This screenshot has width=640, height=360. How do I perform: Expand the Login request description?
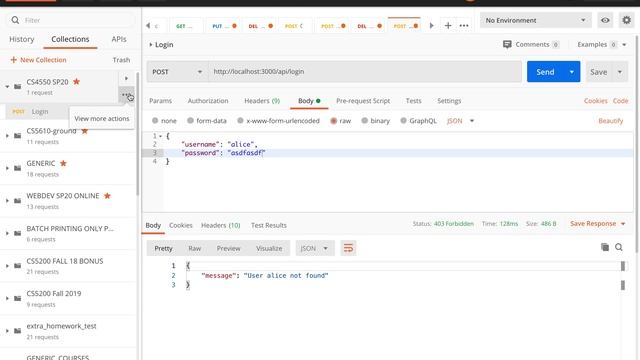click(x=151, y=44)
